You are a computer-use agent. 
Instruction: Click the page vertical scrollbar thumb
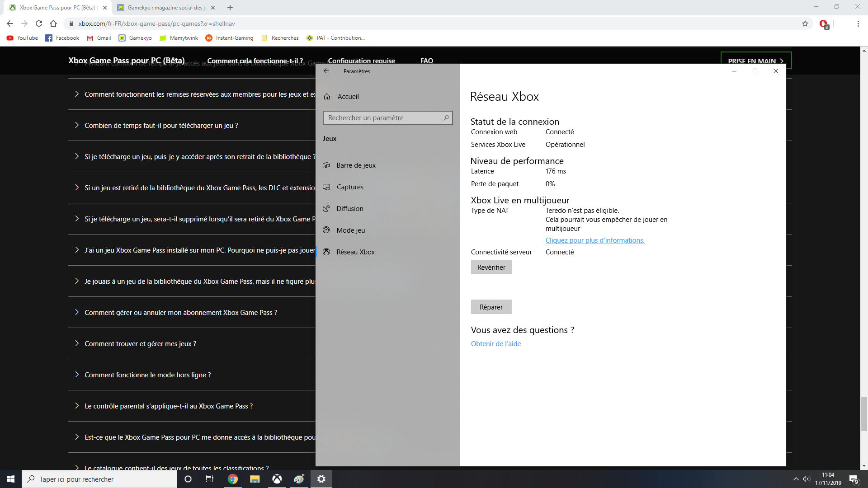[864, 414]
